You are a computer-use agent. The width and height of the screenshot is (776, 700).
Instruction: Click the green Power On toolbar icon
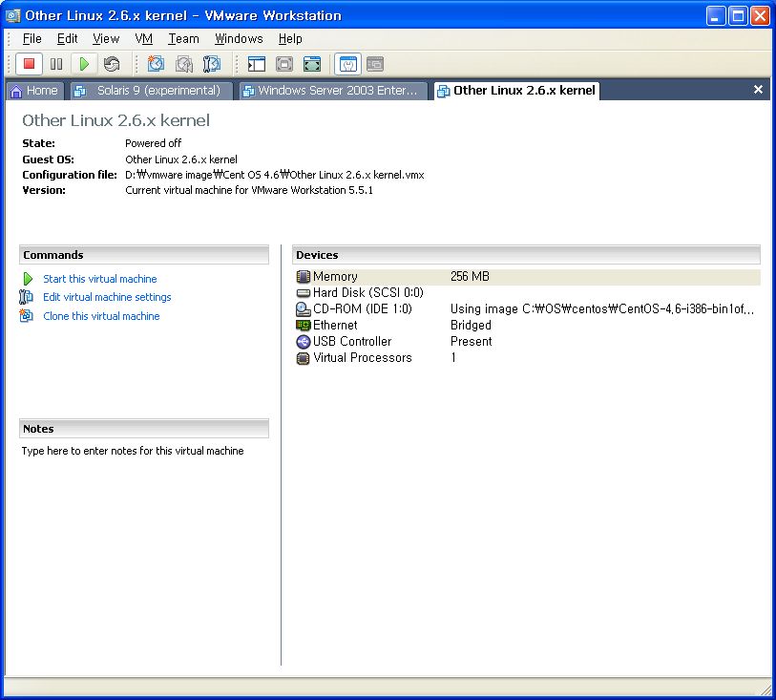(x=84, y=64)
